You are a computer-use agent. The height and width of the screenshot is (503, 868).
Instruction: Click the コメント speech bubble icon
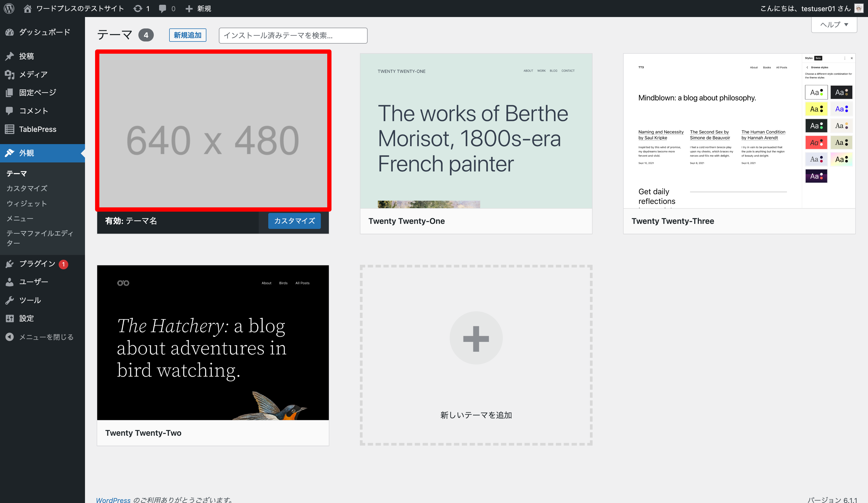click(10, 111)
